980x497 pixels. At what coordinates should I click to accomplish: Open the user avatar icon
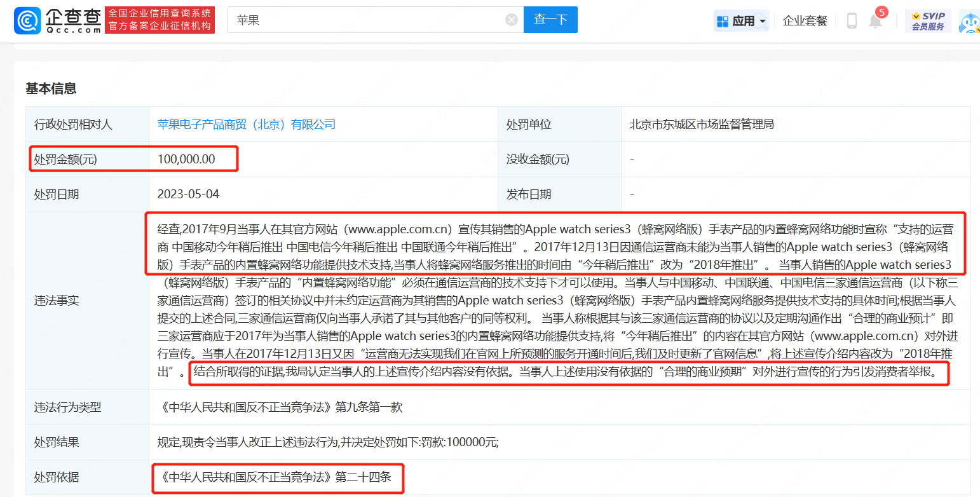[x=970, y=22]
